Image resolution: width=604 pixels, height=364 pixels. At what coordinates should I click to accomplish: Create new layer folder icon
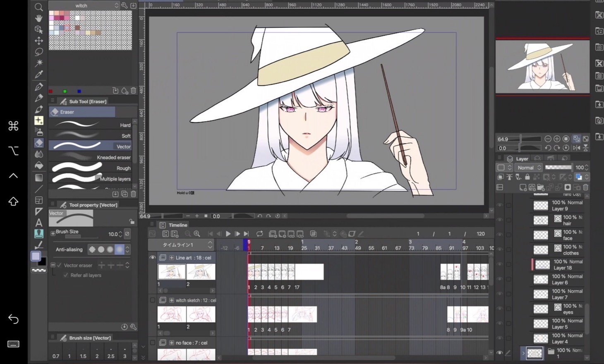click(x=541, y=187)
